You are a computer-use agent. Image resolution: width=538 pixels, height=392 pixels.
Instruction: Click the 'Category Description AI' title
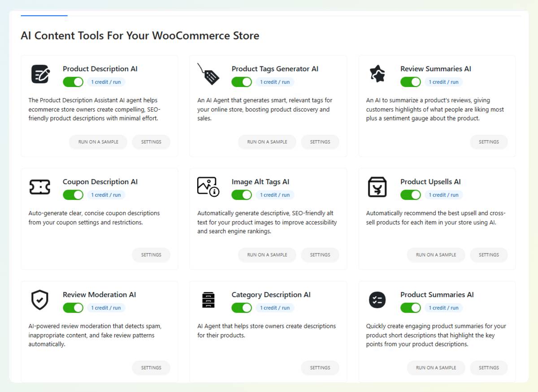point(271,295)
